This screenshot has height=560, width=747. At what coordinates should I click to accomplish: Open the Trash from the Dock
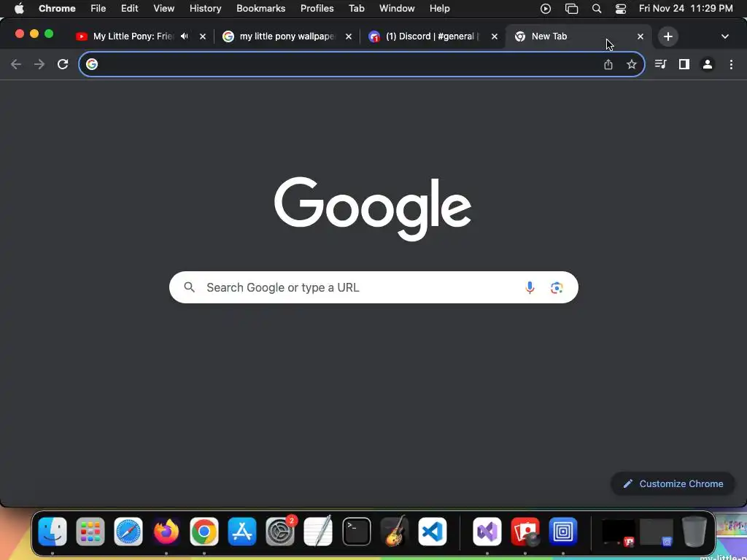pyautogui.click(x=694, y=532)
